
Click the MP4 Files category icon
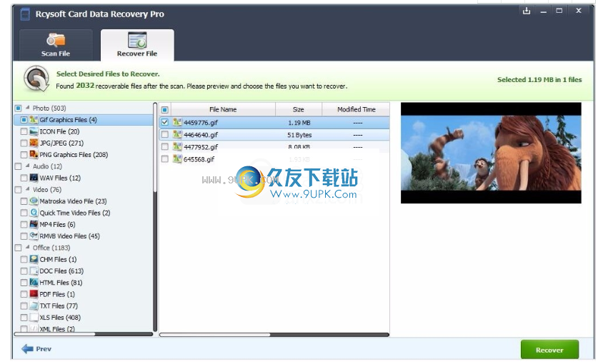click(34, 225)
